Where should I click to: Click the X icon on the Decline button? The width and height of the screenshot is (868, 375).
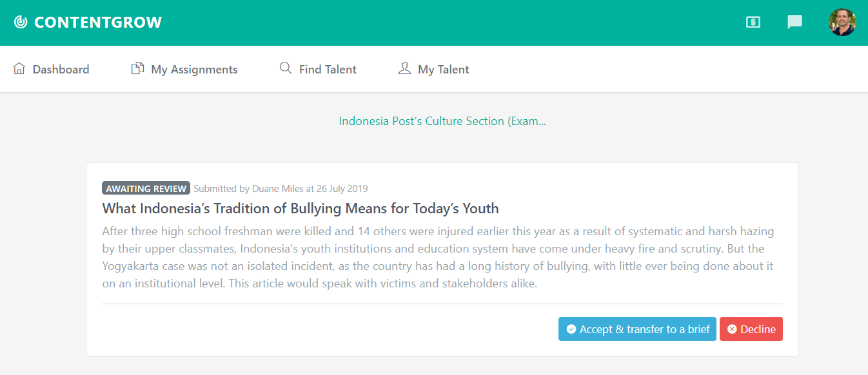click(732, 329)
